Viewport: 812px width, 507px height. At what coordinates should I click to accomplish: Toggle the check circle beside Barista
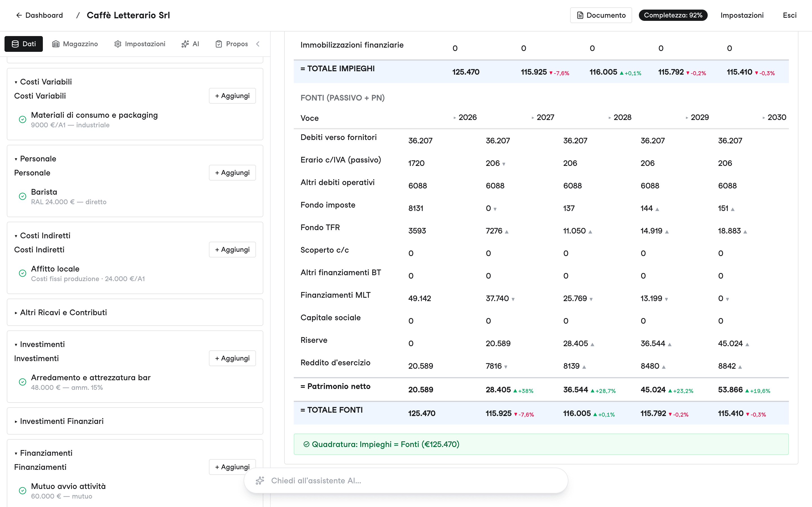click(x=23, y=197)
